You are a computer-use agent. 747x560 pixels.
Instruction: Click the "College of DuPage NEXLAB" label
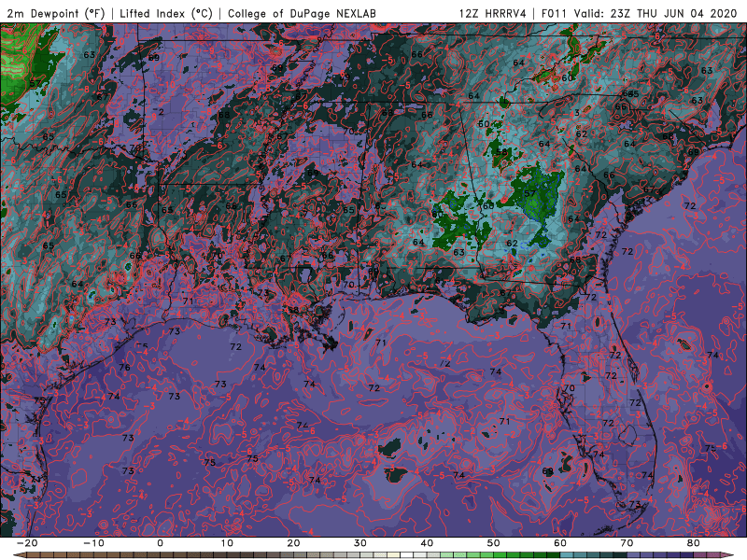tap(302, 13)
